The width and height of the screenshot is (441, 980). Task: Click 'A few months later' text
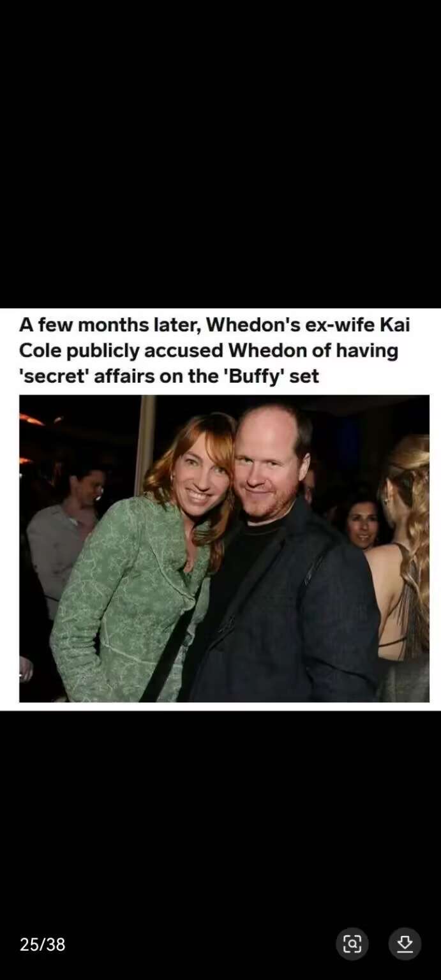tap(109, 325)
